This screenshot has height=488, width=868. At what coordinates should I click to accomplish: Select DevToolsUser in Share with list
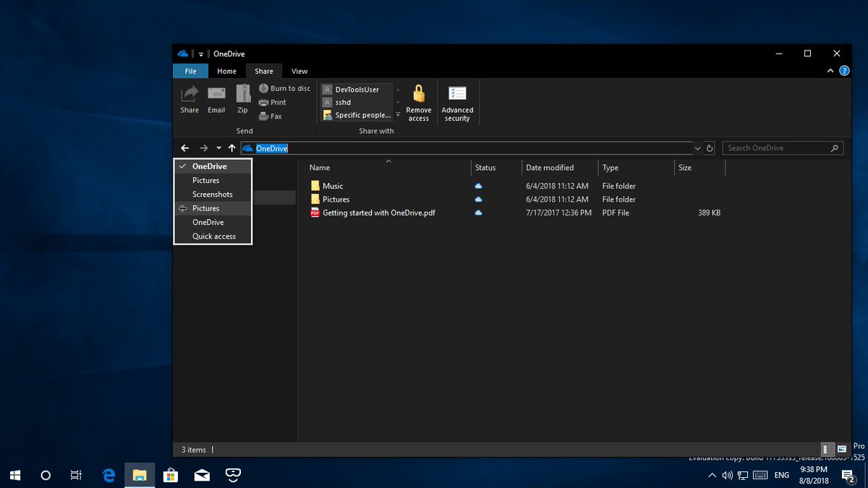(357, 90)
